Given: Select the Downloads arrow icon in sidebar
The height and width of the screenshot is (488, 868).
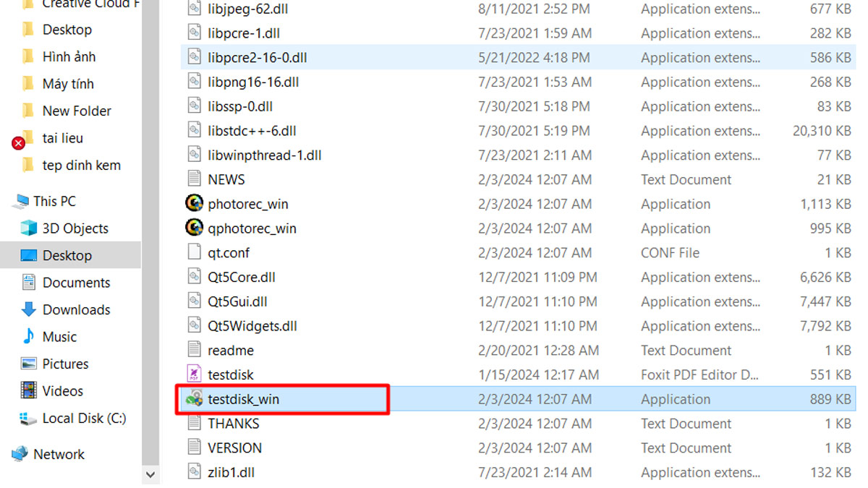Looking at the screenshot, I should point(29,309).
